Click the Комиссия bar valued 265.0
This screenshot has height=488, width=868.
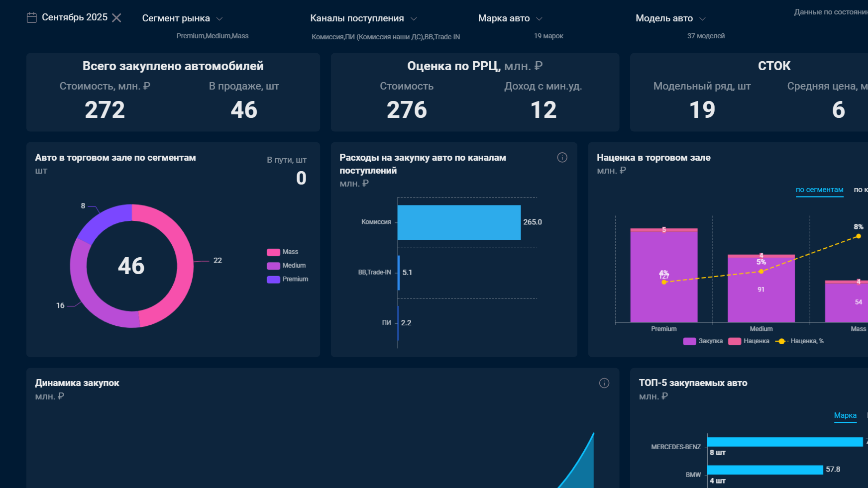point(459,222)
